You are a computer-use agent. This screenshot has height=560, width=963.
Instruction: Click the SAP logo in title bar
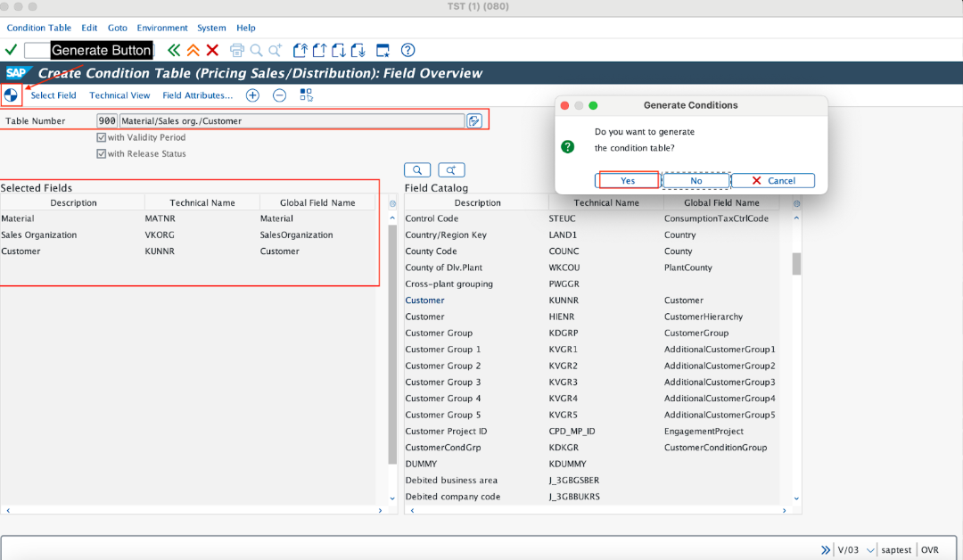click(17, 73)
